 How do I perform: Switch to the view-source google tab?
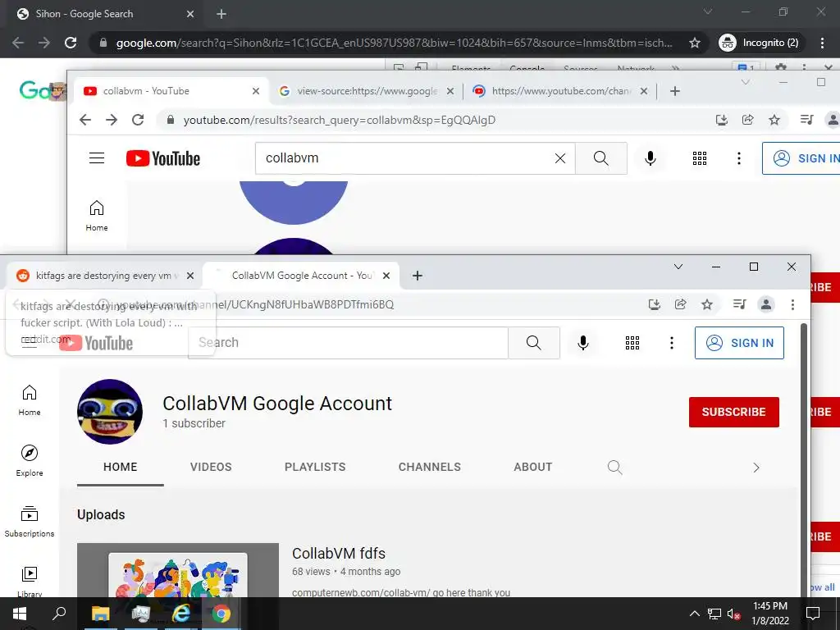click(x=367, y=91)
